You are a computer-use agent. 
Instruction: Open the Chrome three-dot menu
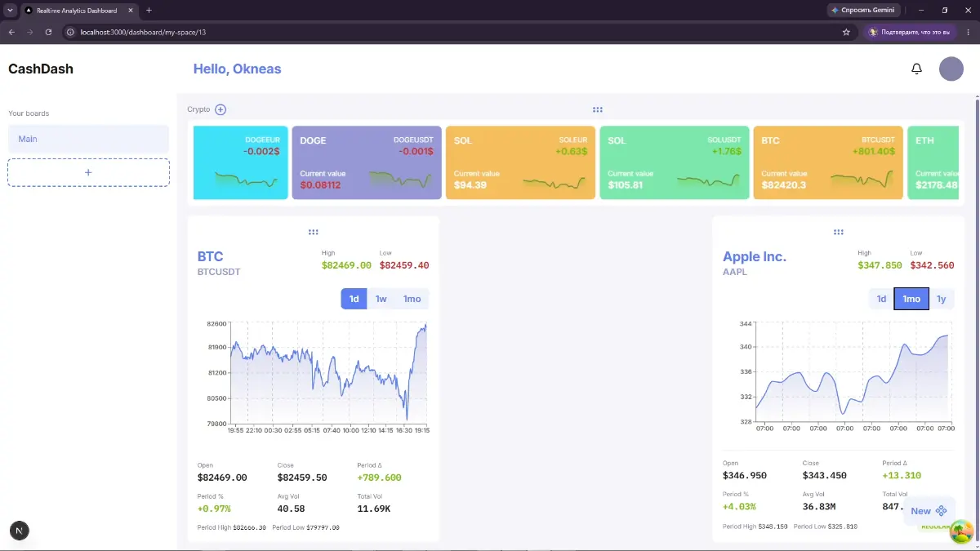tap(968, 32)
